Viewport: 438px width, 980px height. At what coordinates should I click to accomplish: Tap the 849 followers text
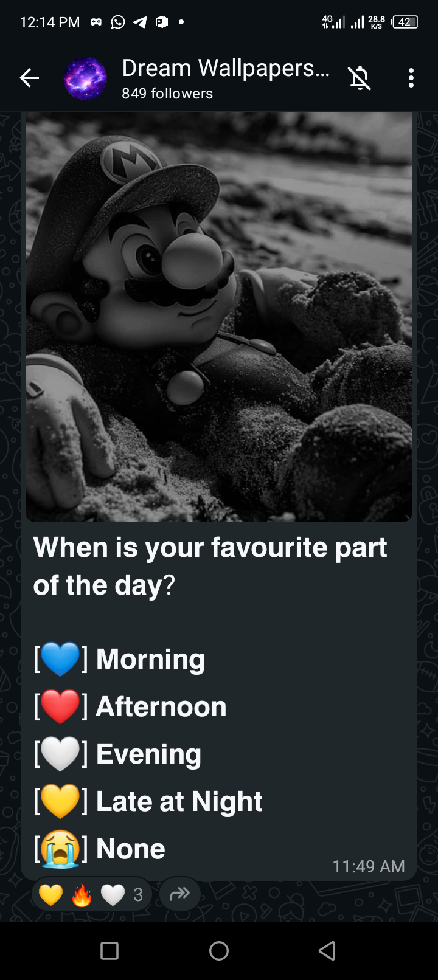point(167,94)
